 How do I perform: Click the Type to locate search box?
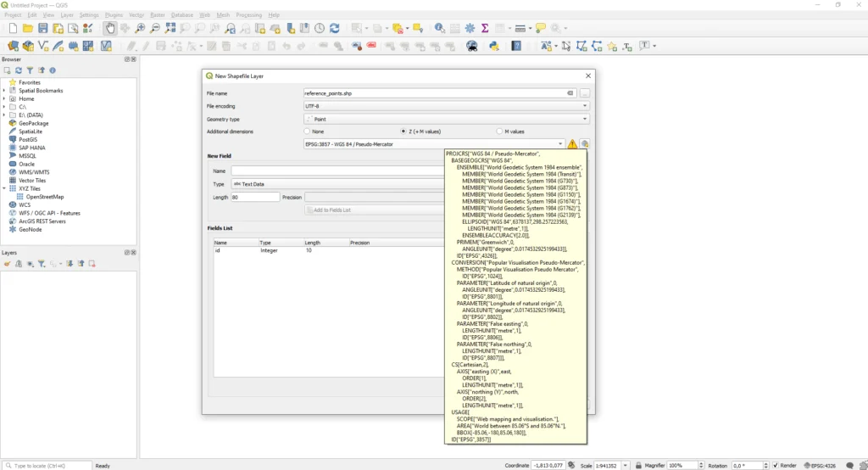[47, 466]
